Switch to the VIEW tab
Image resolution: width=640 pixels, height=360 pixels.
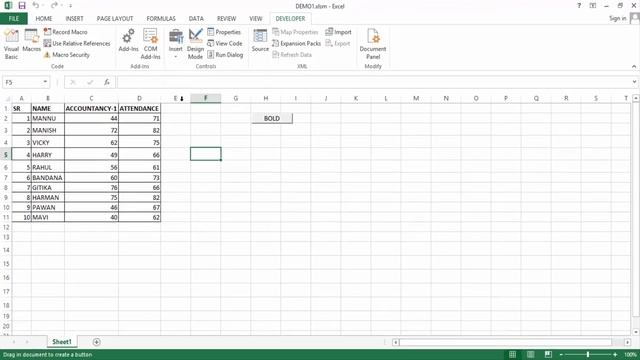(x=256, y=19)
